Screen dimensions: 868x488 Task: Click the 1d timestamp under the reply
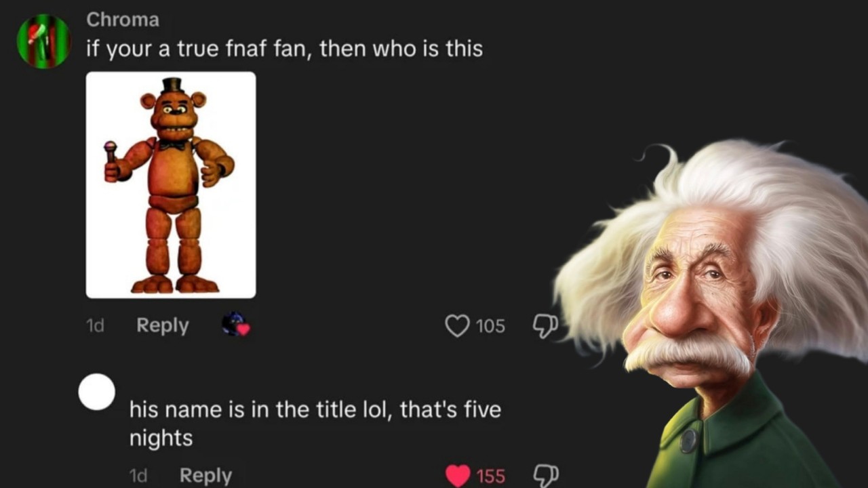(138, 476)
